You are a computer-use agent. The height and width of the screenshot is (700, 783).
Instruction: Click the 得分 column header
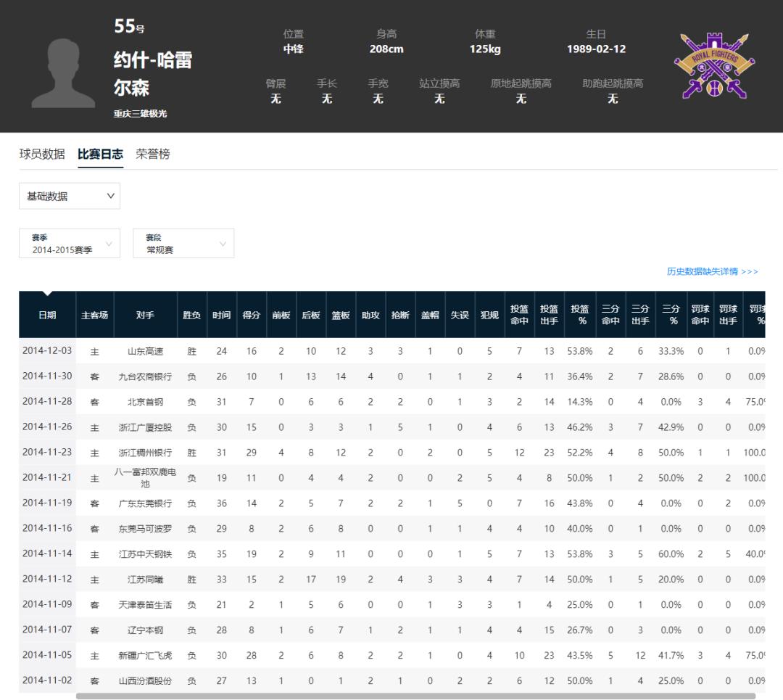point(251,315)
